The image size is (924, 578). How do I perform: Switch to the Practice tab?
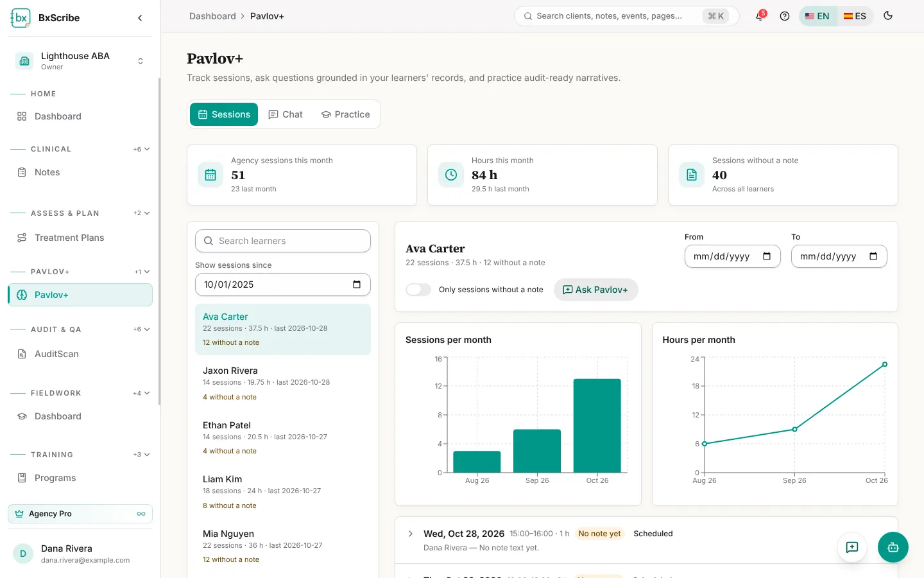[x=345, y=114]
